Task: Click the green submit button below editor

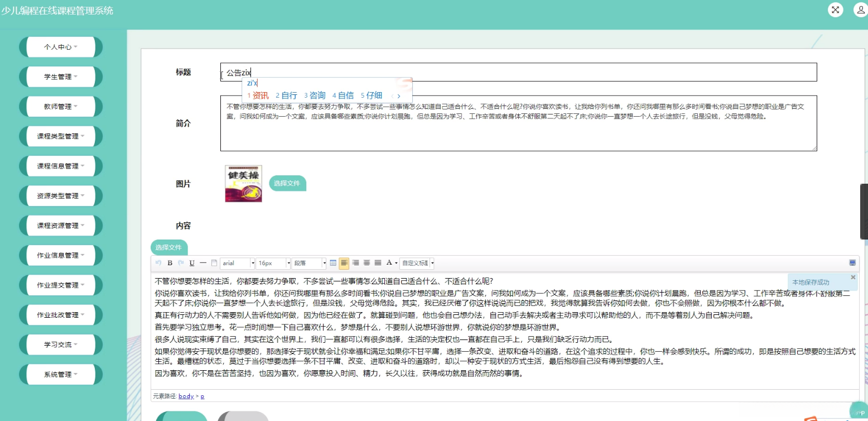Action: (181, 416)
